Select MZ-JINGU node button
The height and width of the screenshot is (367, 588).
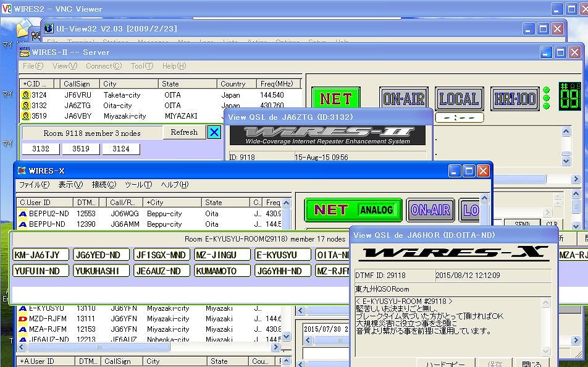pos(222,255)
